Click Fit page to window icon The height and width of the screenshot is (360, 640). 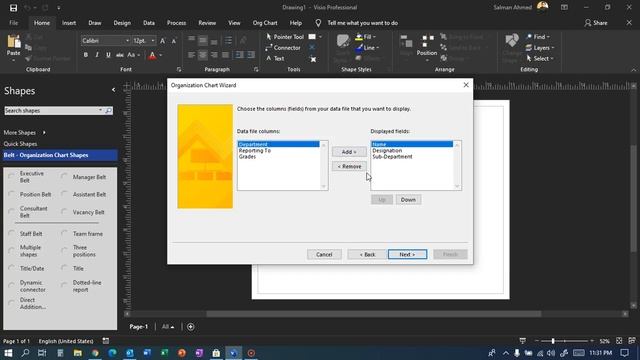(619, 341)
